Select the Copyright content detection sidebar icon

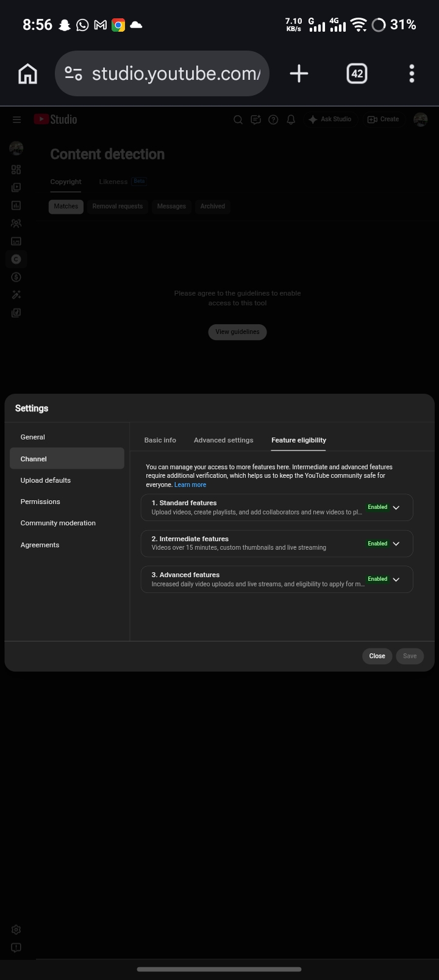point(16,259)
